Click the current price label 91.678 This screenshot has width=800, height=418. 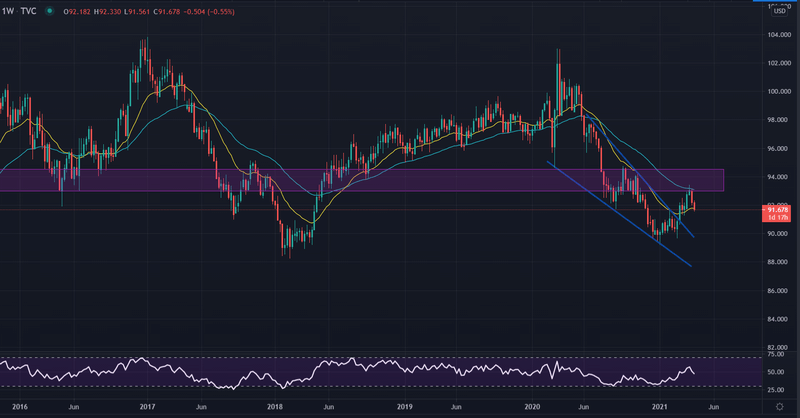778,210
